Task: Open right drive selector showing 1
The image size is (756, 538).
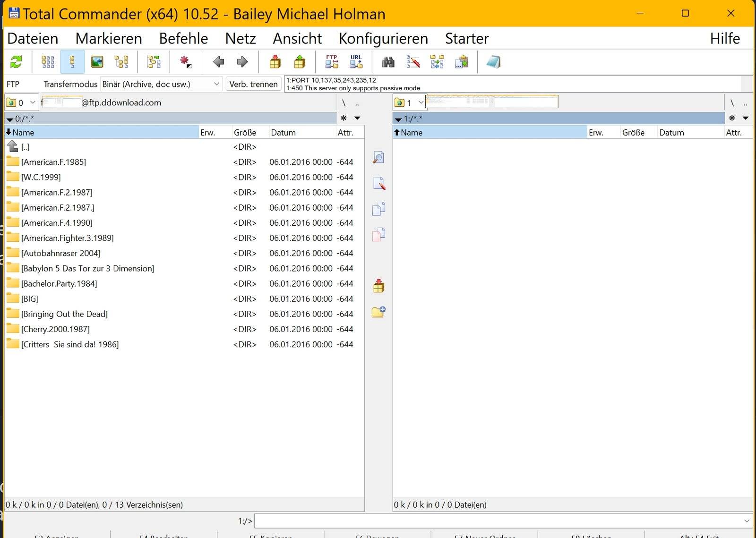Action: coord(410,102)
